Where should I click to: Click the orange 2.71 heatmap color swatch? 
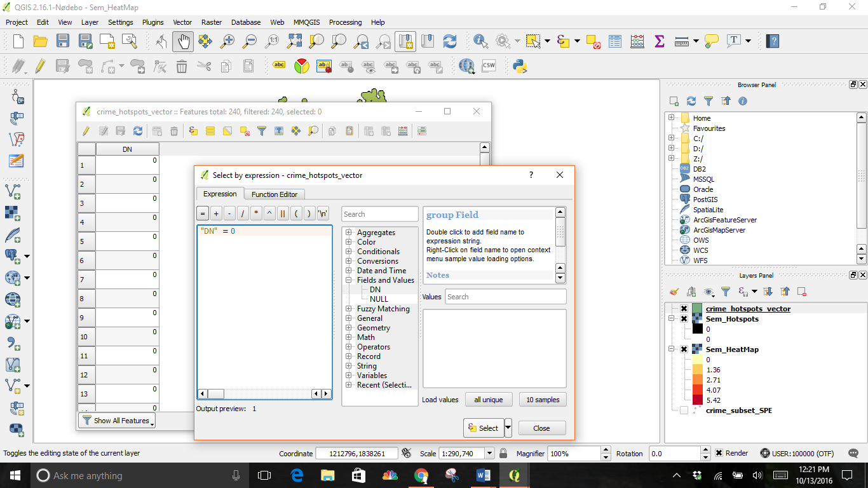[698, 380]
